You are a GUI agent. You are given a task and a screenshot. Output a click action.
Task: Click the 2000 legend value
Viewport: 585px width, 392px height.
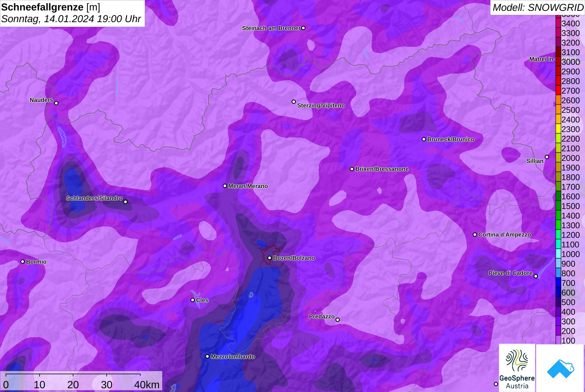point(570,158)
